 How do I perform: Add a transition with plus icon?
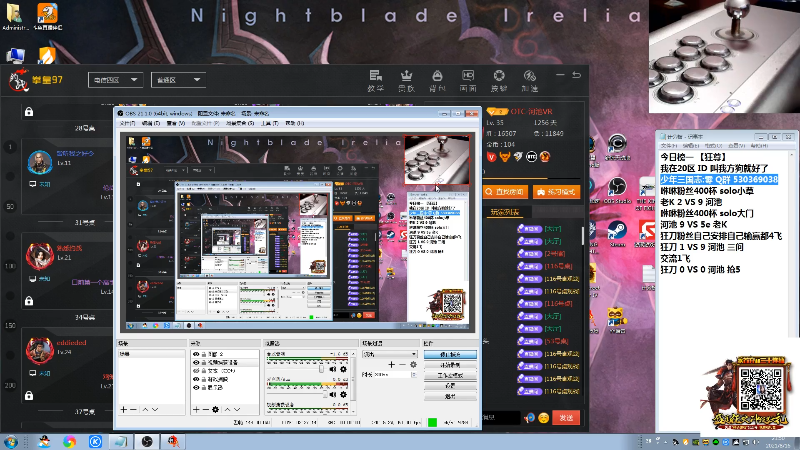[391, 364]
